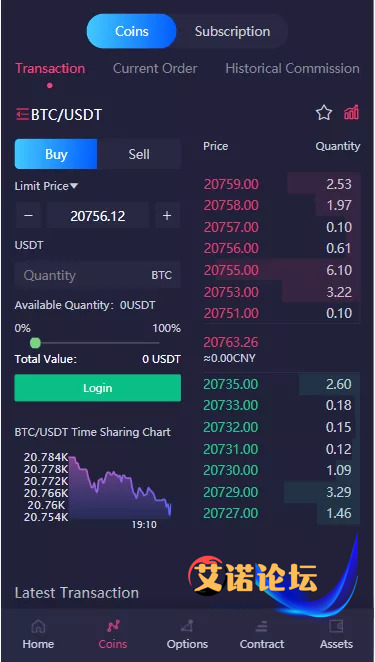The width and height of the screenshot is (375, 662).
Task: Select the 20755.00 ask price row
Action: point(281,270)
